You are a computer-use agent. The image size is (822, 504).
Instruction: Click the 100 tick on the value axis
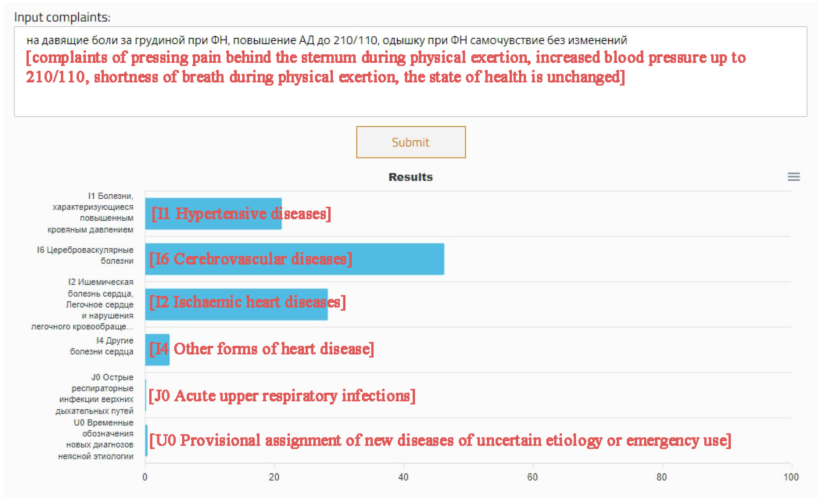coord(791,477)
